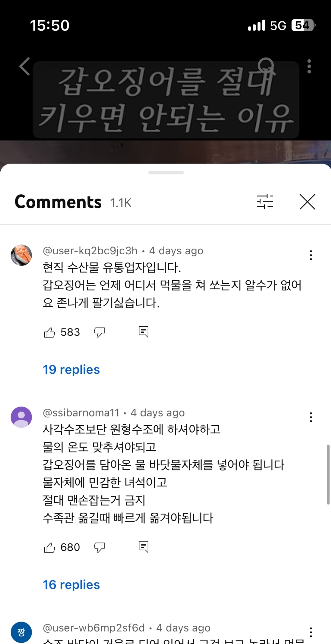Reply to the @user-kq2bc9jc3h comment
The height and width of the screenshot is (644, 331).
[143, 332]
